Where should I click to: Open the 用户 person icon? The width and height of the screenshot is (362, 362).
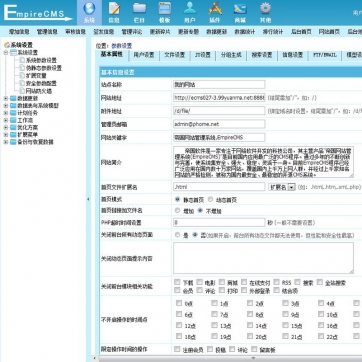[x=190, y=9]
